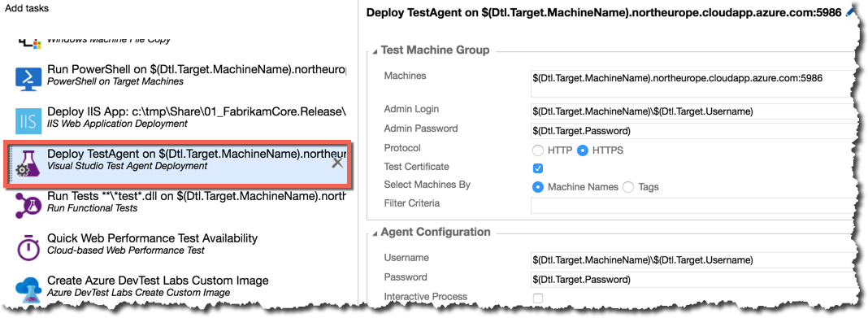Click the Agent Configuration Username field
868x318 pixels.
tap(693, 259)
